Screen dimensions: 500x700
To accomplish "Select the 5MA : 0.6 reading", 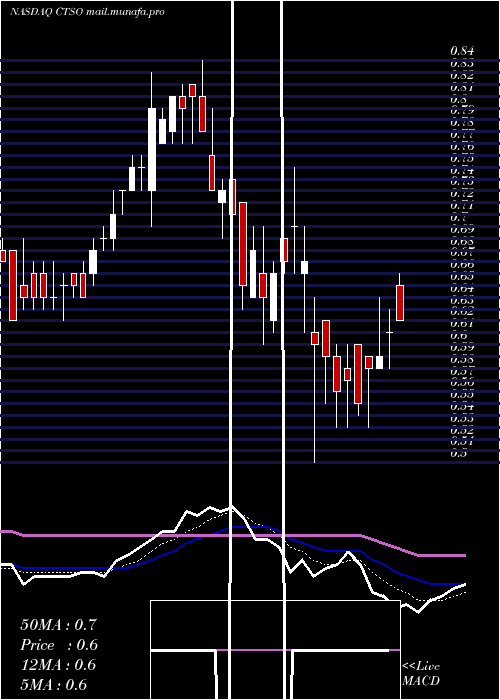I will [54, 685].
